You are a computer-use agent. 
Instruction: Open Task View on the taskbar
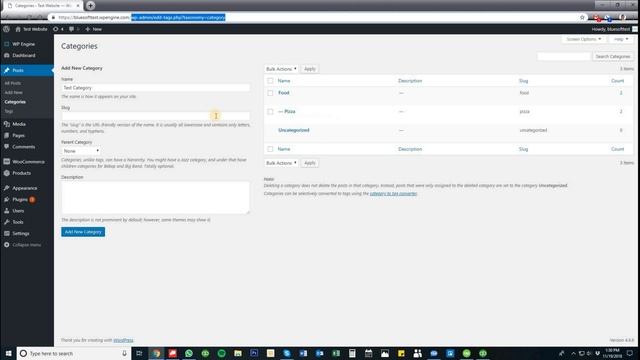pos(139,353)
